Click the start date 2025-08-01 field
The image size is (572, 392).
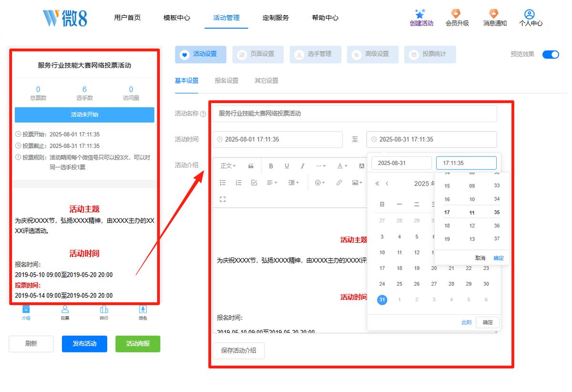pos(277,139)
